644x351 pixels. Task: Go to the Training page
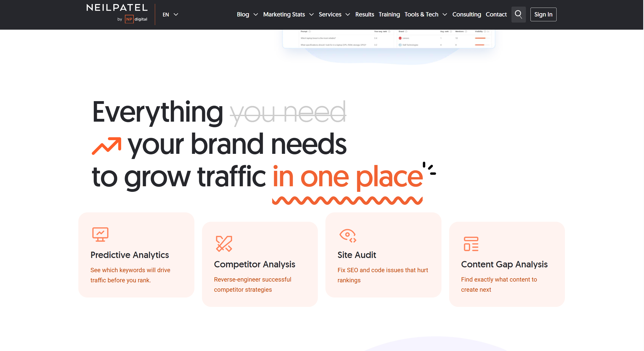(x=390, y=14)
